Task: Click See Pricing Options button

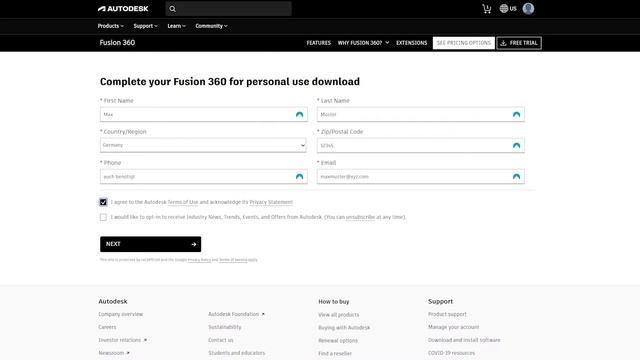Action: click(464, 43)
